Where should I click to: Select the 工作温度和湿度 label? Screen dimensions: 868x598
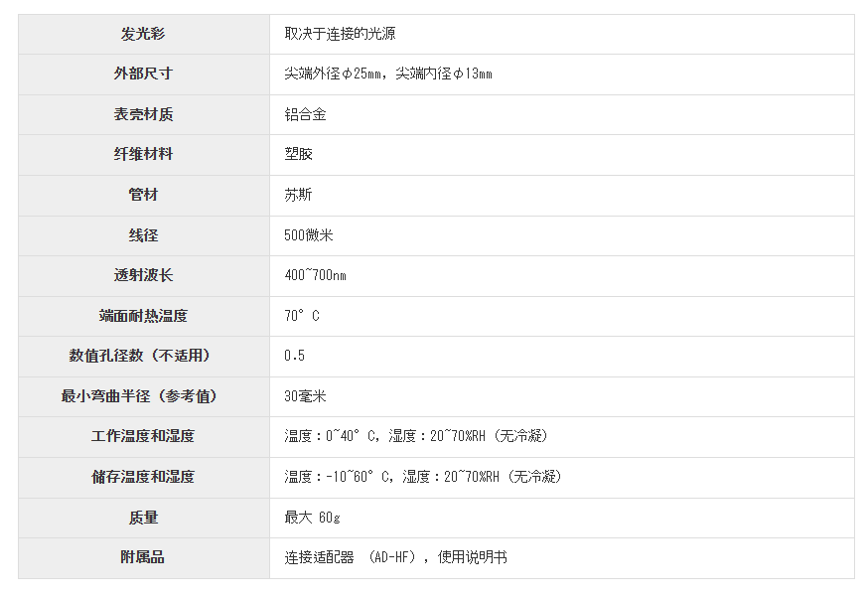143,437
